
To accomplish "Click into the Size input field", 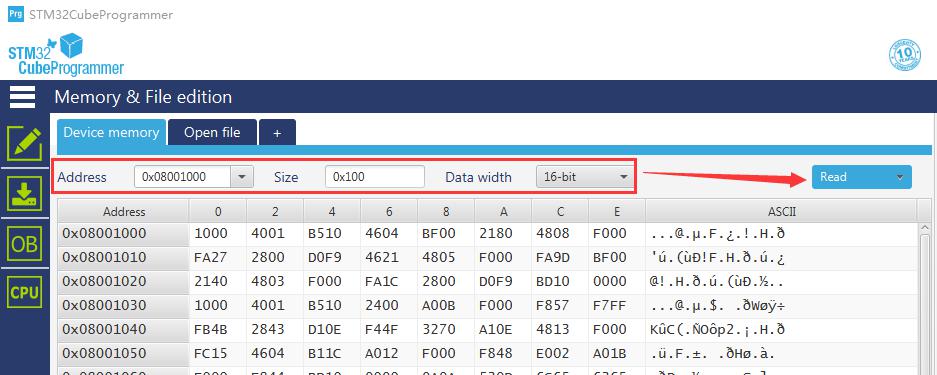I will (375, 177).
